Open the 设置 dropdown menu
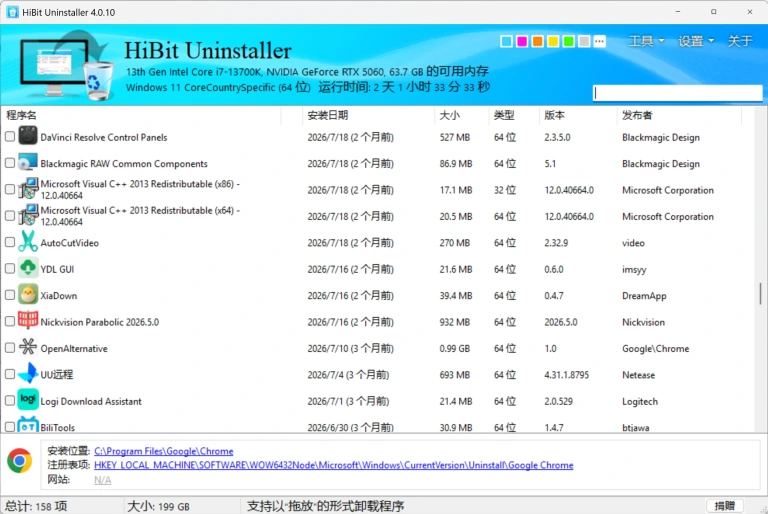This screenshot has height=514, width=768. pos(696,41)
